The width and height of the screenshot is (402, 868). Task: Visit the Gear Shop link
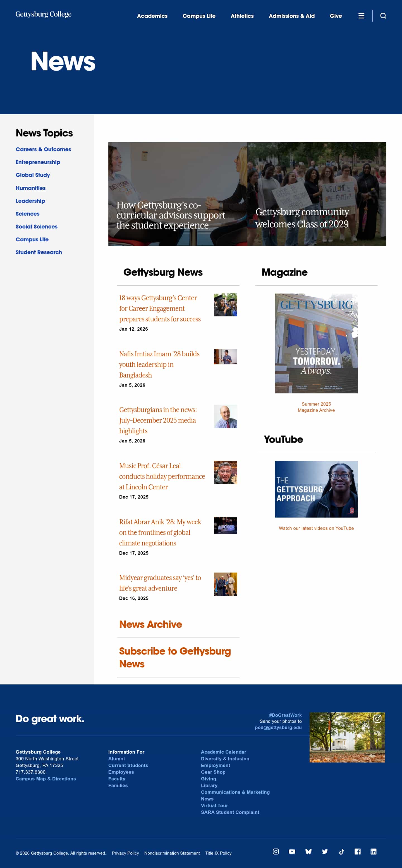(213, 772)
